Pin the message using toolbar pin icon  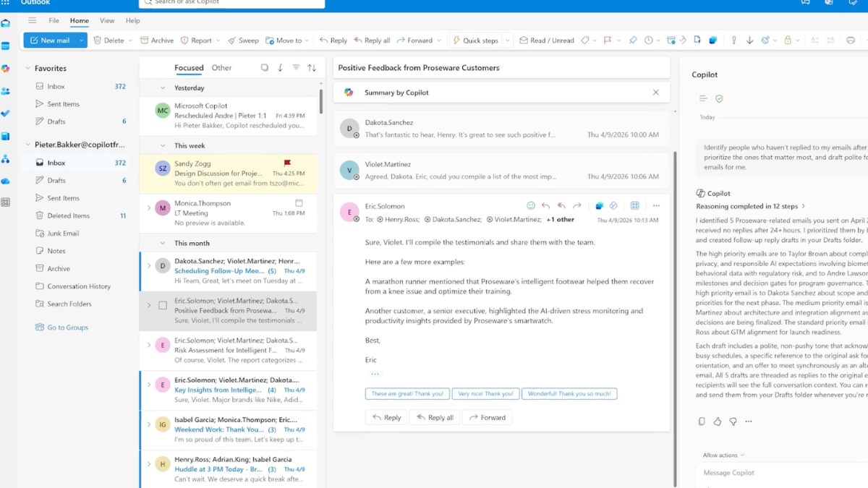pyautogui.click(x=633, y=40)
